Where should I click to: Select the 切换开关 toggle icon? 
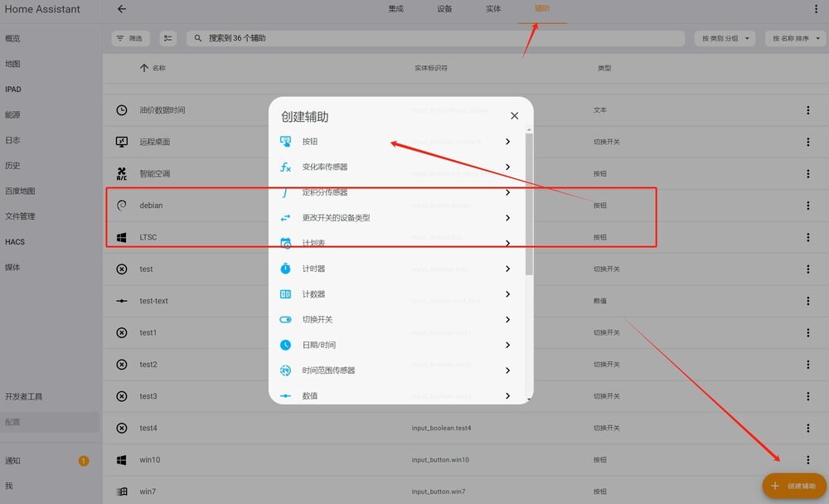(x=285, y=319)
